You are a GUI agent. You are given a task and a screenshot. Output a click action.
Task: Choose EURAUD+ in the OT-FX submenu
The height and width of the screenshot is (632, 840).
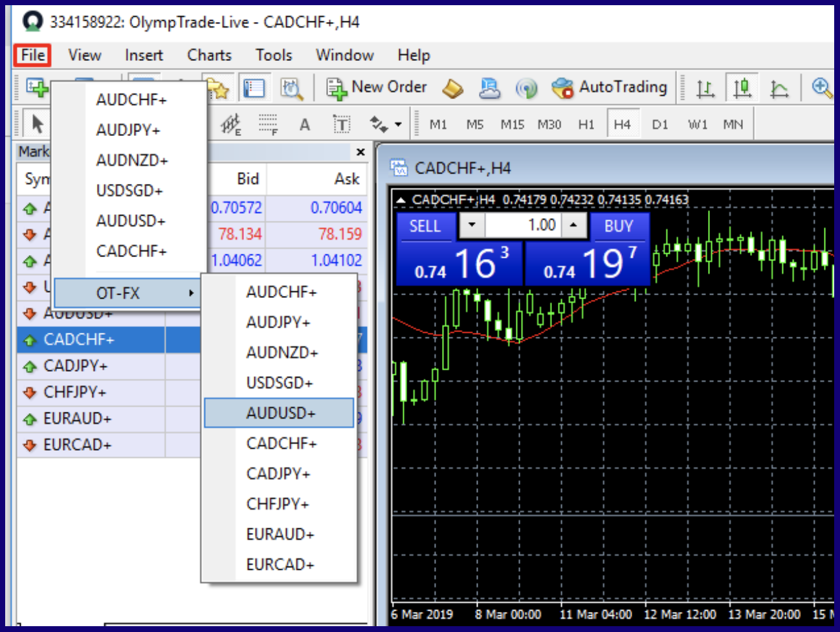click(280, 534)
